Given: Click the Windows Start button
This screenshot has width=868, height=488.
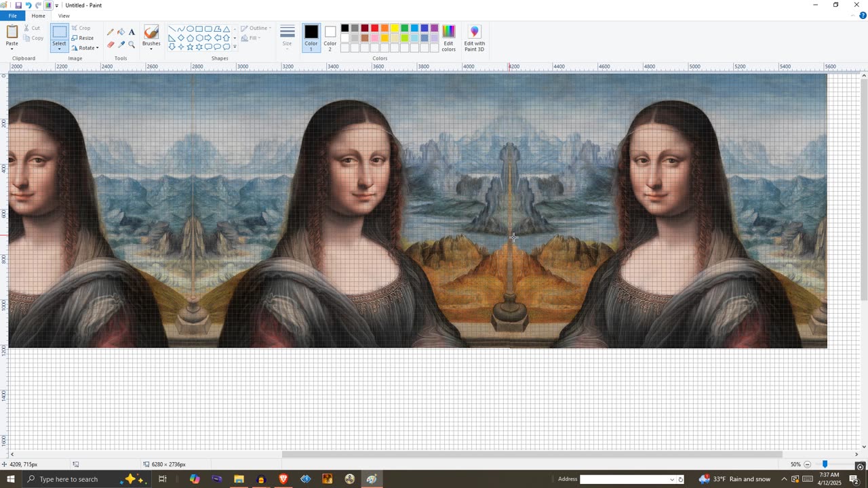Looking at the screenshot, I should point(10,479).
